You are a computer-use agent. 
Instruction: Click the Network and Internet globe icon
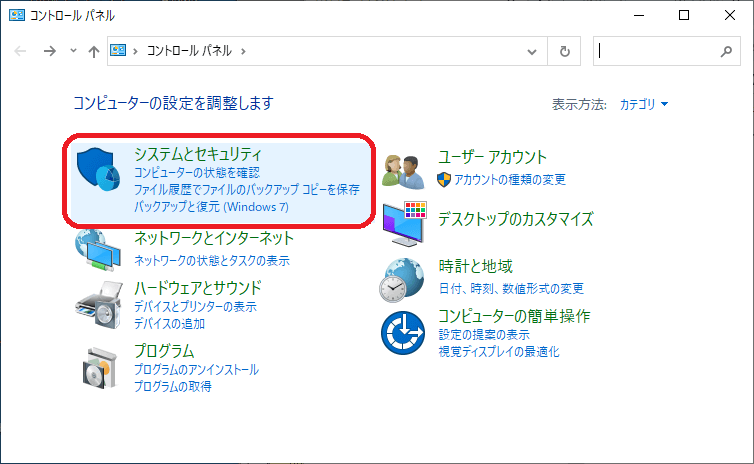tap(98, 250)
